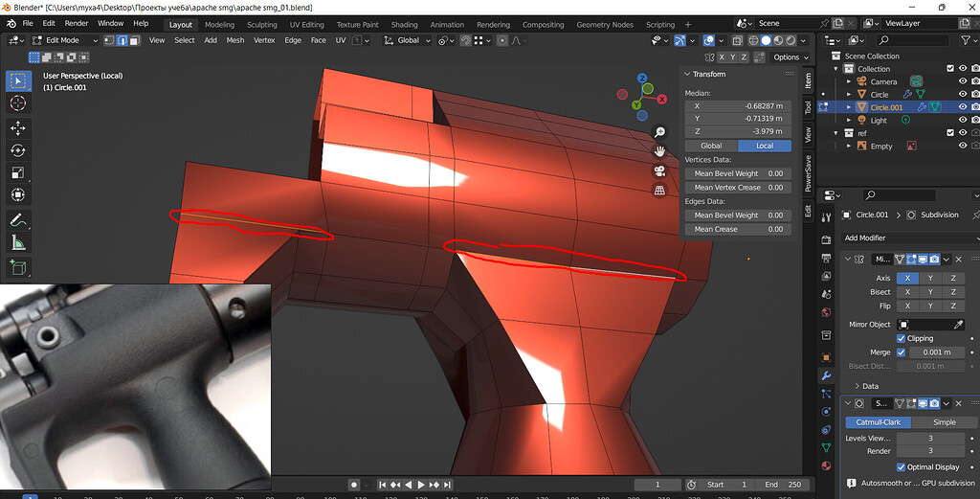This screenshot has height=499, width=980.
Task: Switch perspective/orthographic grid icon
Action: point(659,191)
